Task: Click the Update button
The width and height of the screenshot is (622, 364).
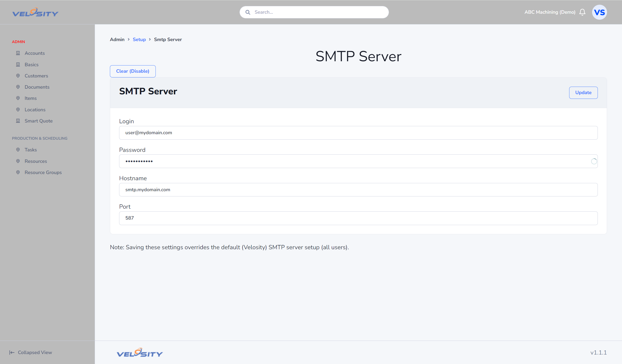Action: 583,92
